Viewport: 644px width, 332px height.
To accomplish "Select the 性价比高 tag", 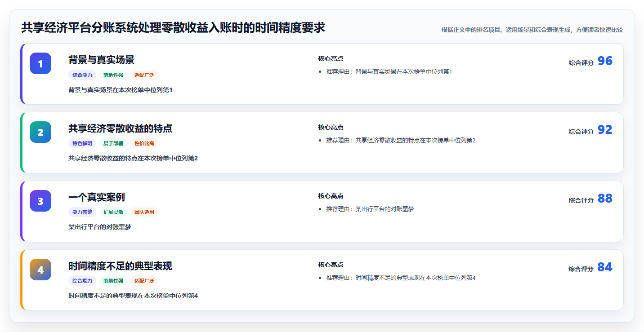I will click(x=144, y=144).
